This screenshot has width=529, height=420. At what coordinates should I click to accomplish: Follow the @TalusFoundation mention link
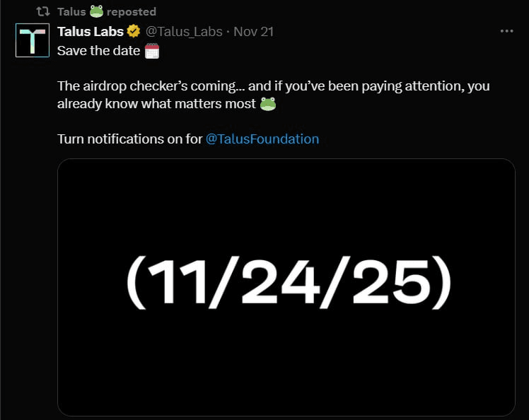pos(262,139)
